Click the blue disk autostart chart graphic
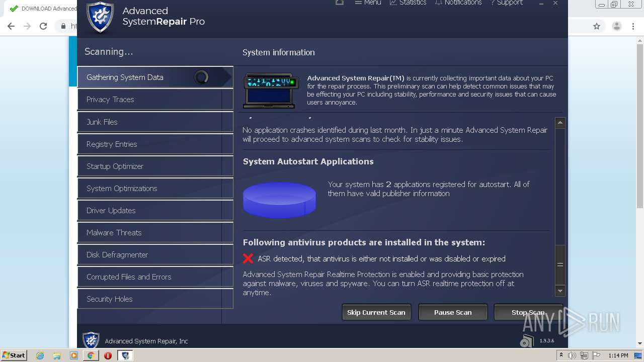The height and width of the screenshot is (362, 644). pos(279,200)
